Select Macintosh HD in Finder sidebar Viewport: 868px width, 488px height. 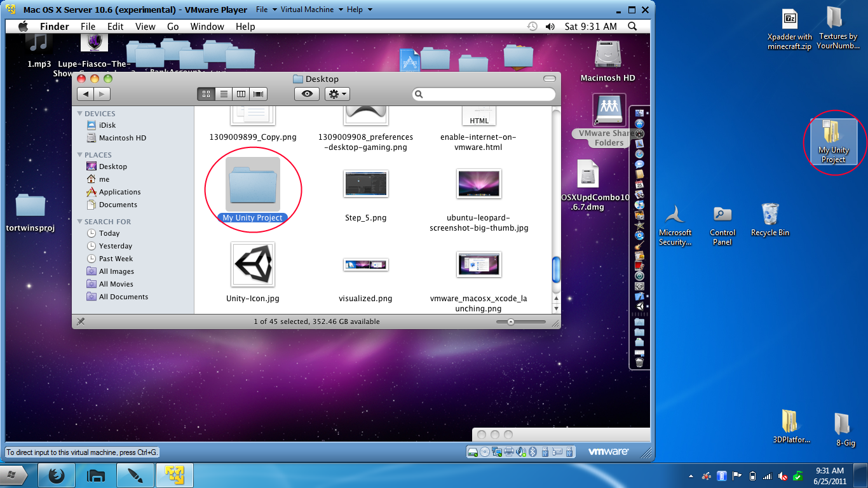pos(122,138)
